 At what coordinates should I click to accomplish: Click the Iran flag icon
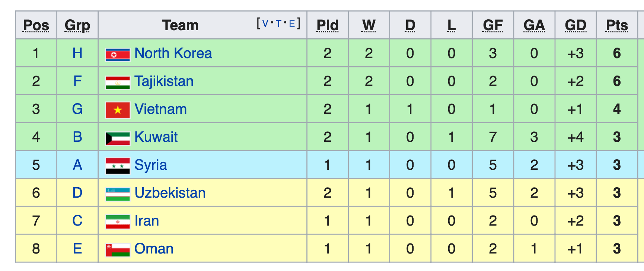tap(118, 221)
